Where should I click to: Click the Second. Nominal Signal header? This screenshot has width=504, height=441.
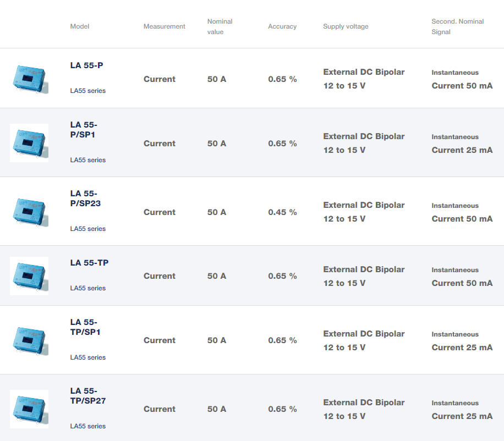pyautogui.click(x=457, y=26)
